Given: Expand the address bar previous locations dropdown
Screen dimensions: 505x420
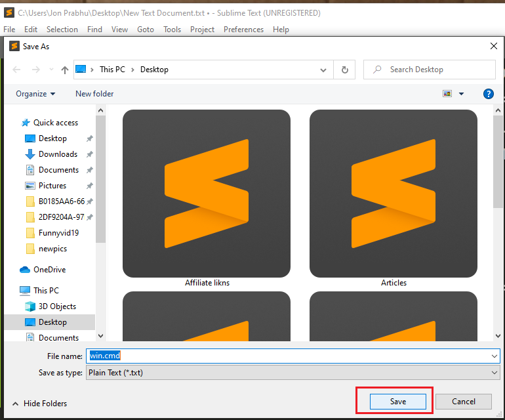Looking at the screenshot, I should (323, 70).
